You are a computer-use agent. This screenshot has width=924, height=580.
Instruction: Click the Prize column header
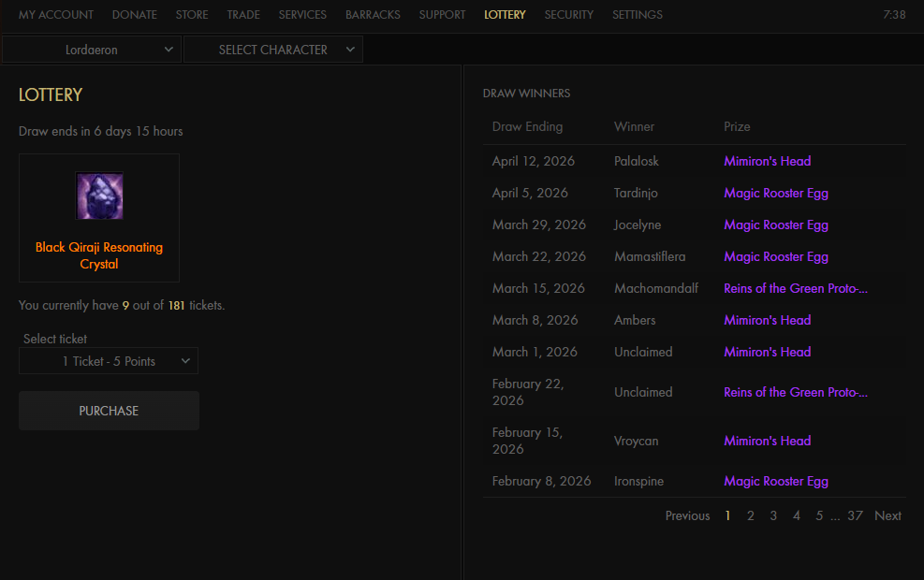tap(737, 127)
